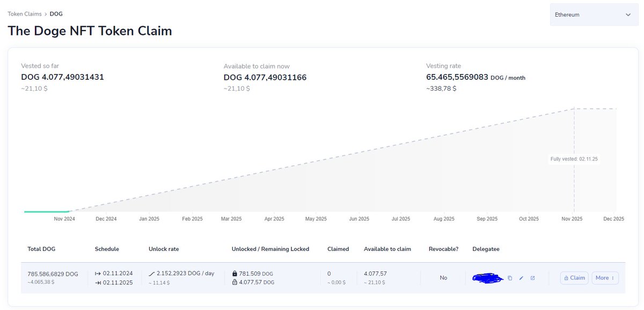This screenshot has width=644, height=310.
Task: Edit the delegatee with pencil icon
Action: pos(521,278)
